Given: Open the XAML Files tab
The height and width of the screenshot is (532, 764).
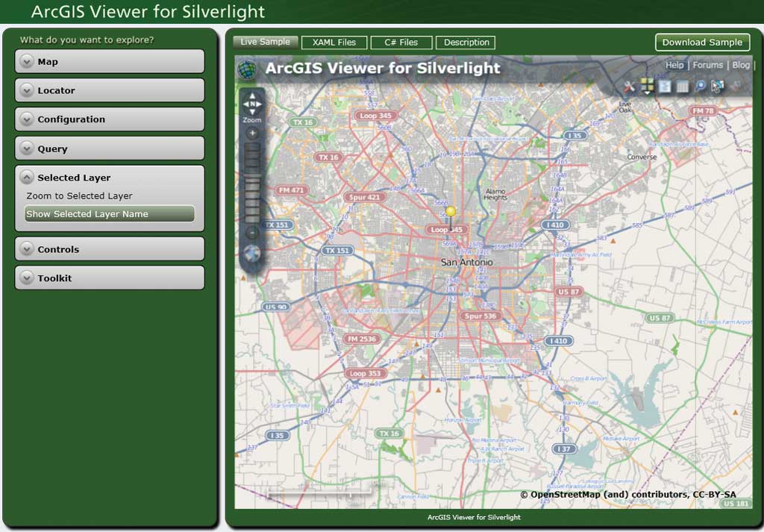Looking at the screenshot, I should point(334,43).
